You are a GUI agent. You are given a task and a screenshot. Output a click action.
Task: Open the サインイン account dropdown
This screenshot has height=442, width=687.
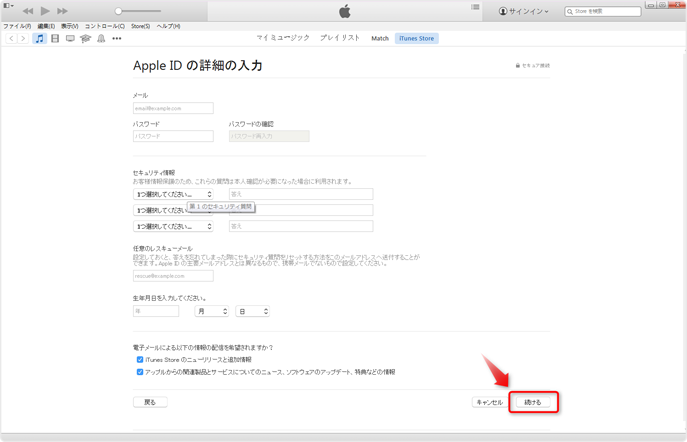click(524, 11)
